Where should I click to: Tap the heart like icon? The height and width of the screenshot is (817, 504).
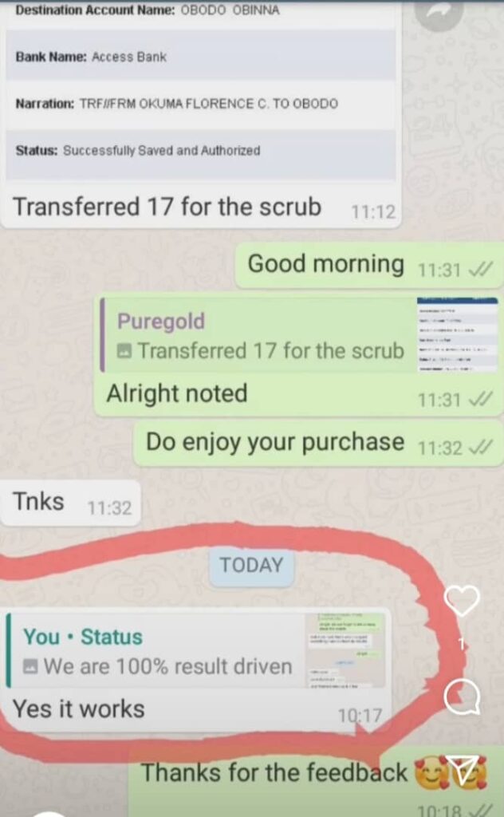click(x=461, y=600)
